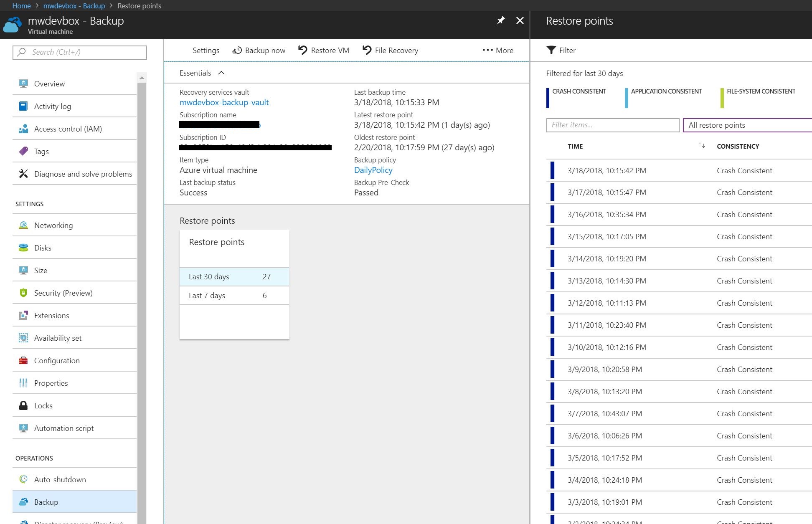Click the Consistency column header

point(738,146)
